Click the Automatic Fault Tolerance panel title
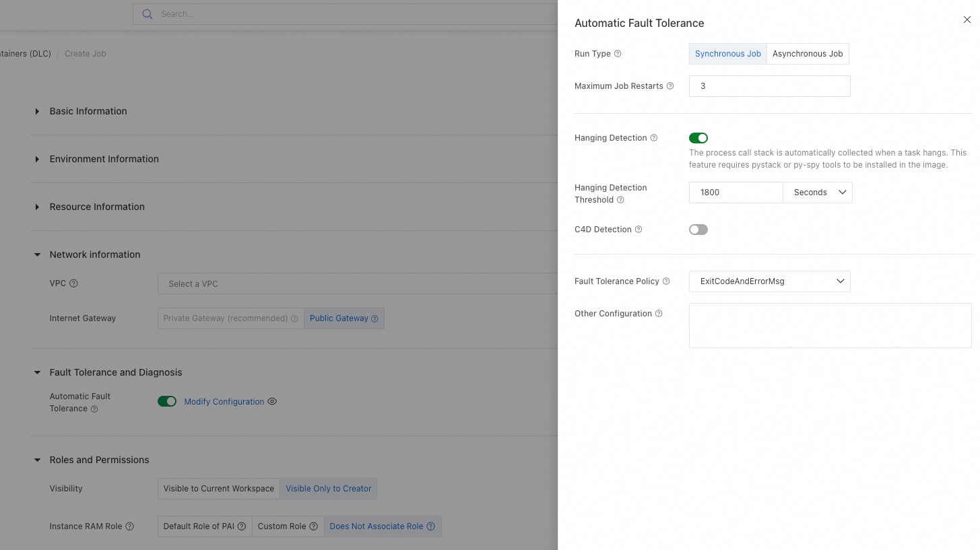Viewport: 980px width, 550px height. point(639,23)
